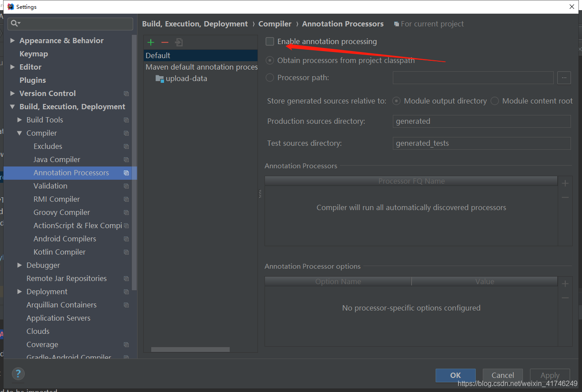
Task: Add a Processor FQ Name entry
Action: click(x=565, y=183)
